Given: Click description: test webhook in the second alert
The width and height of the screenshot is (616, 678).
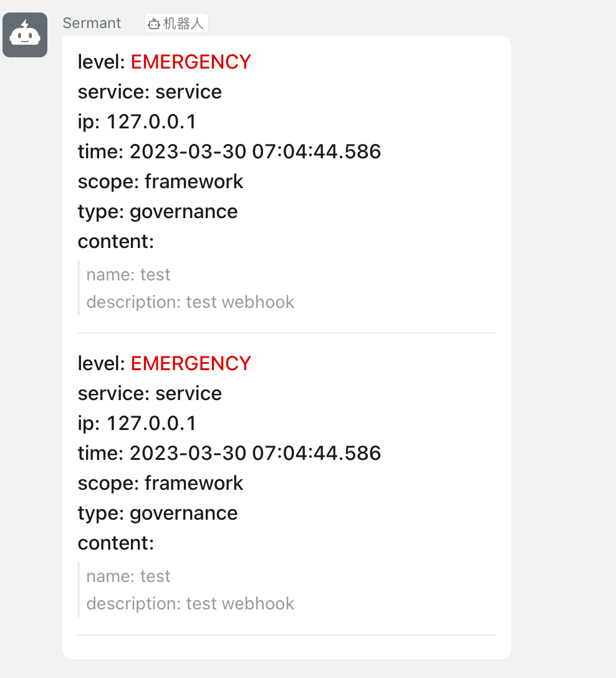Looking at the screenshot, I should pyautogui.click(x=190, y=603).
